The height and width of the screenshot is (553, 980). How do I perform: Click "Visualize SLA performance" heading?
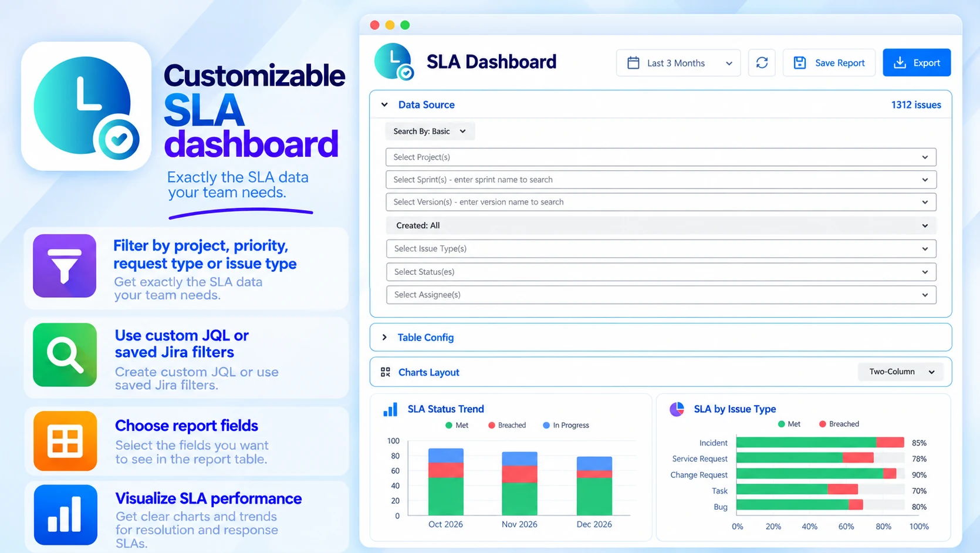(208, 498)
